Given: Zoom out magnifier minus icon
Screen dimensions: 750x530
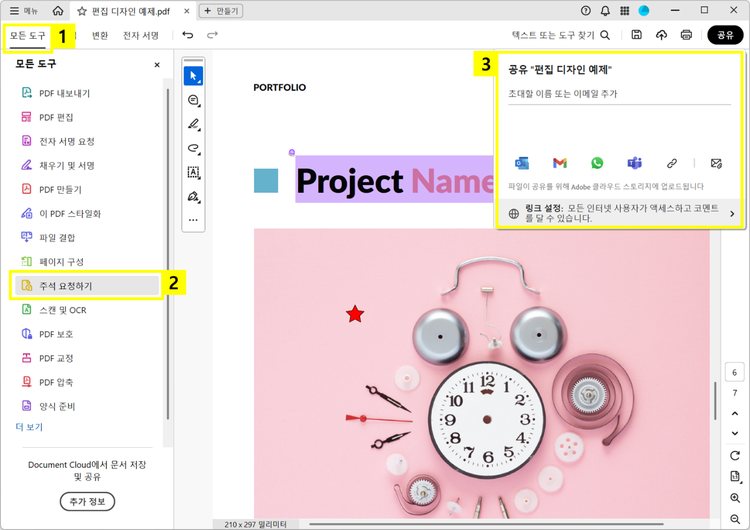Looking at the screenshot, I should [735, 519].
